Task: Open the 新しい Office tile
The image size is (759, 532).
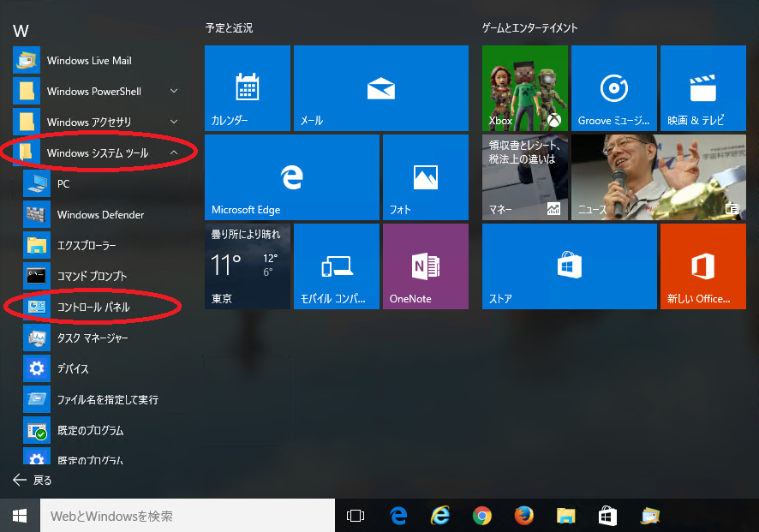Action: [x=702, y=266]
